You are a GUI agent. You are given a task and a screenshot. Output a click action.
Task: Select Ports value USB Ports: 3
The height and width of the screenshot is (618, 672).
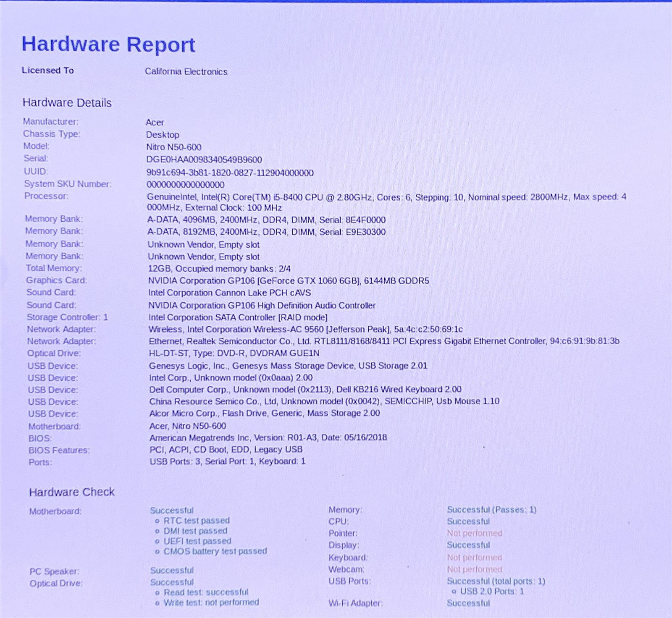(x=228, y=461)
